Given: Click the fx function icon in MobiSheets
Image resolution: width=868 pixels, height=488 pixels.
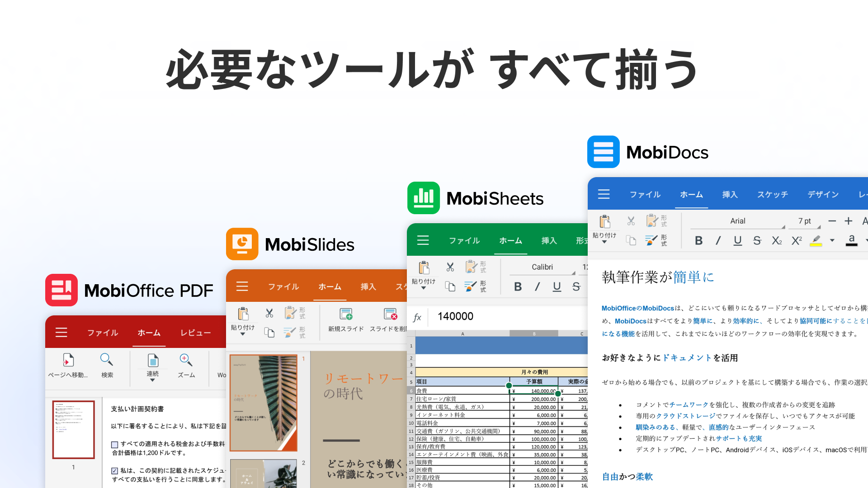Looking at the screenshot, I should [417, 317].
